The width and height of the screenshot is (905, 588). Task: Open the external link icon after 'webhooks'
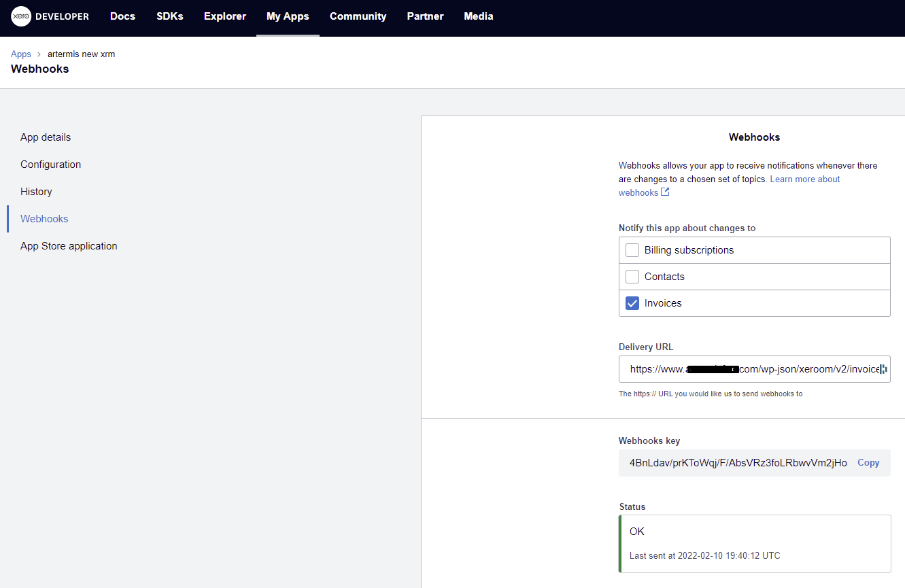click(x=665, y=192)
